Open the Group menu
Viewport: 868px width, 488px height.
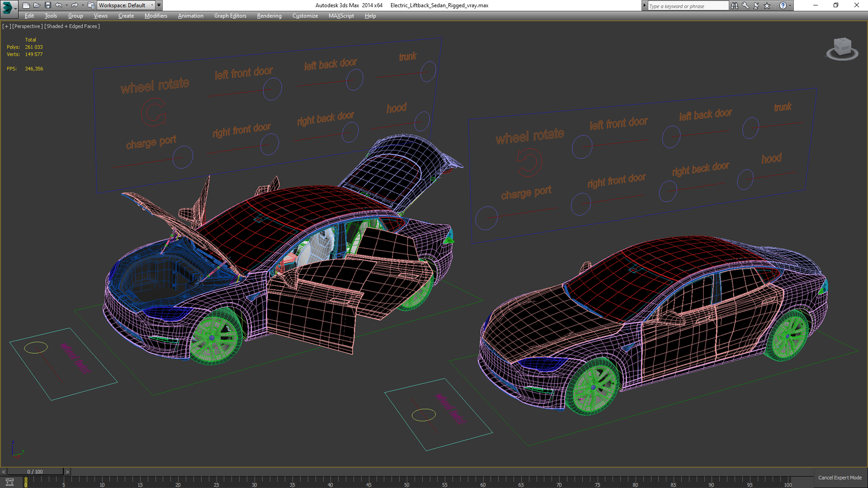point(75,16)
